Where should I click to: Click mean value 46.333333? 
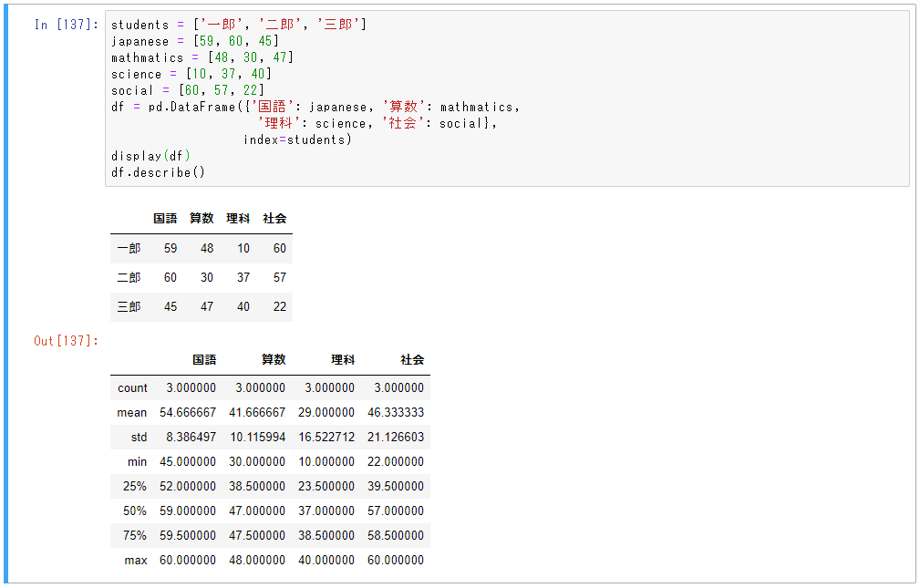[x=396, y=413]
